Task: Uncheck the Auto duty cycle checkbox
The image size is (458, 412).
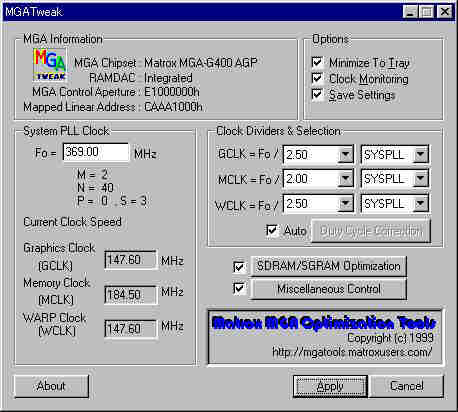Action: (x=272, y=230)
